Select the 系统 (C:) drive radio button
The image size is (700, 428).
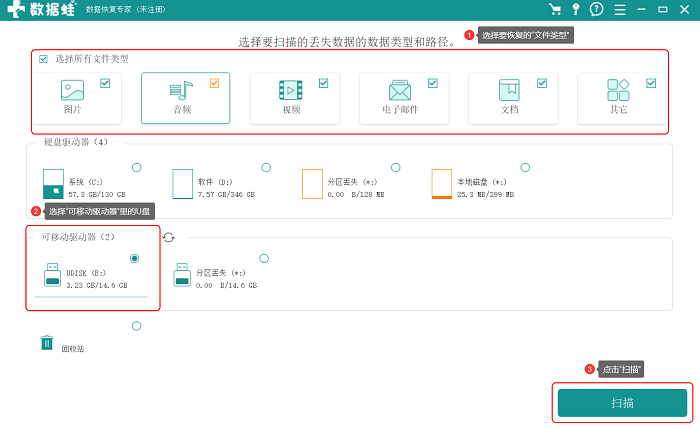click(x=137, y=167)
